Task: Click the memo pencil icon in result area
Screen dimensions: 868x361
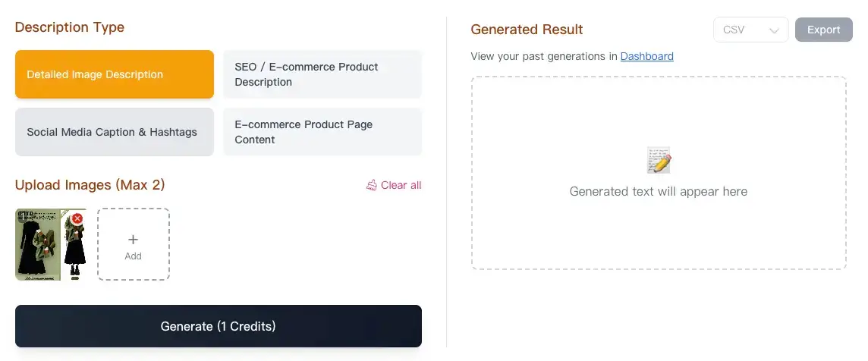Action: coord(659,161)
